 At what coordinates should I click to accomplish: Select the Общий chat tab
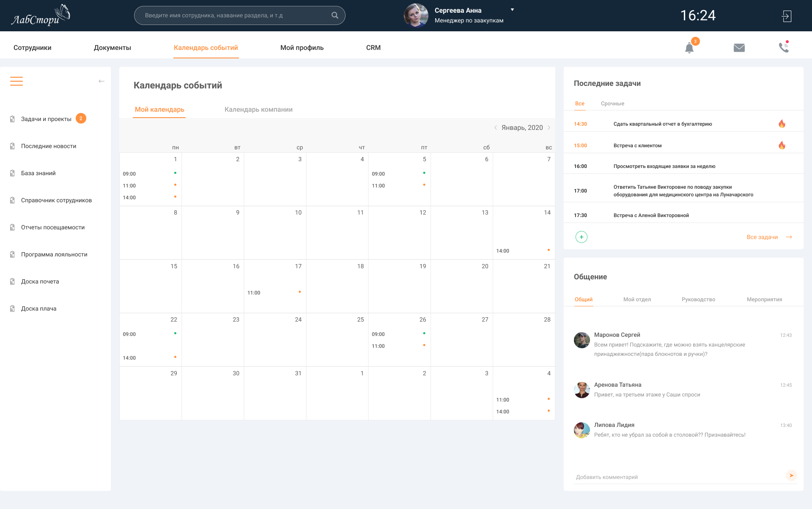coord(584,300)
